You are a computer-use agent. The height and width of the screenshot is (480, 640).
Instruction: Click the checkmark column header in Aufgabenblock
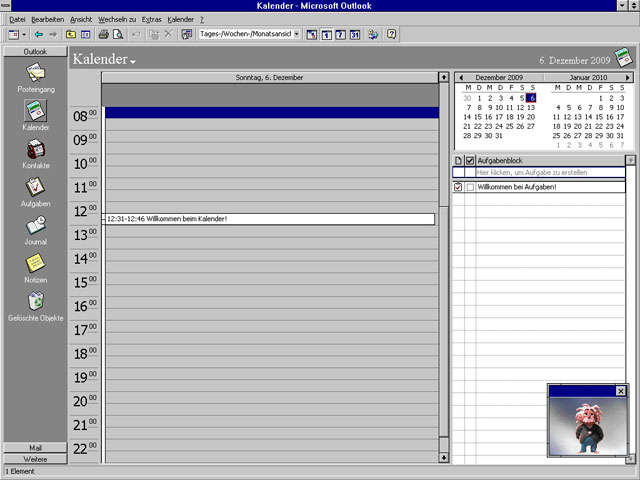[x=470, y=160]
